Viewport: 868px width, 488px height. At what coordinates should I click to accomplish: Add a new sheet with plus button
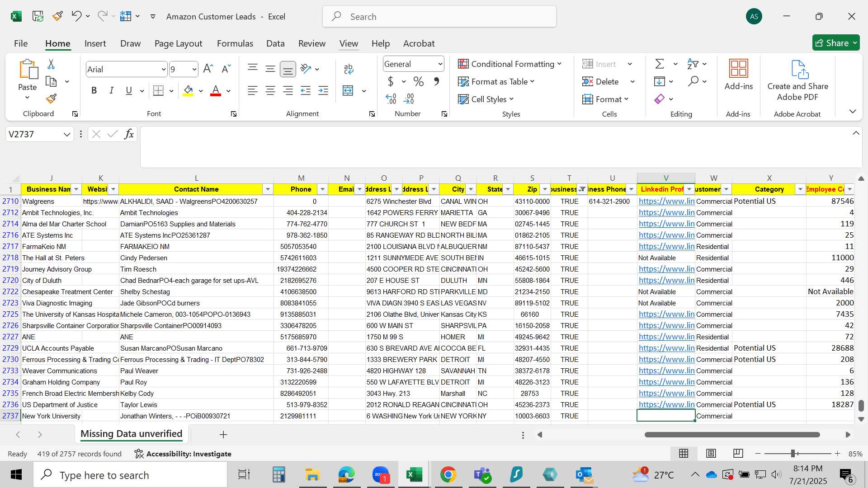pyautogui.click(x=223, y=435)
